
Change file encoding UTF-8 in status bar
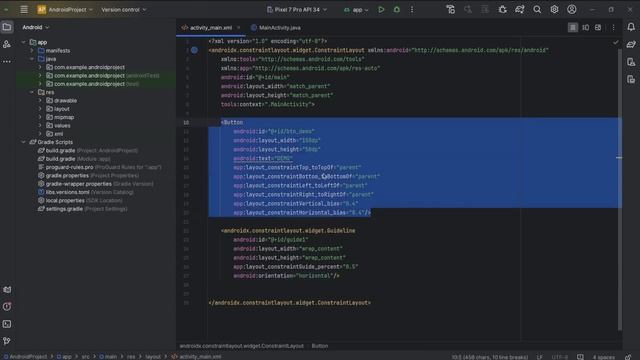click(559, 357)
